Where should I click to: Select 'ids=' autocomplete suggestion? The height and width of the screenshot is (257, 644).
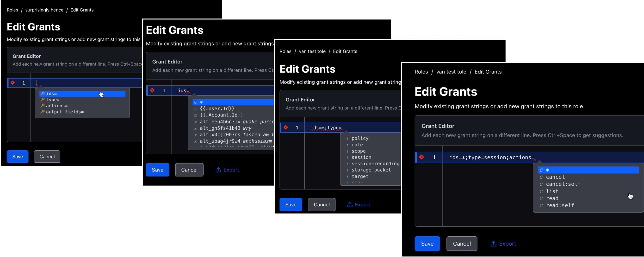[x=82, y=93]
